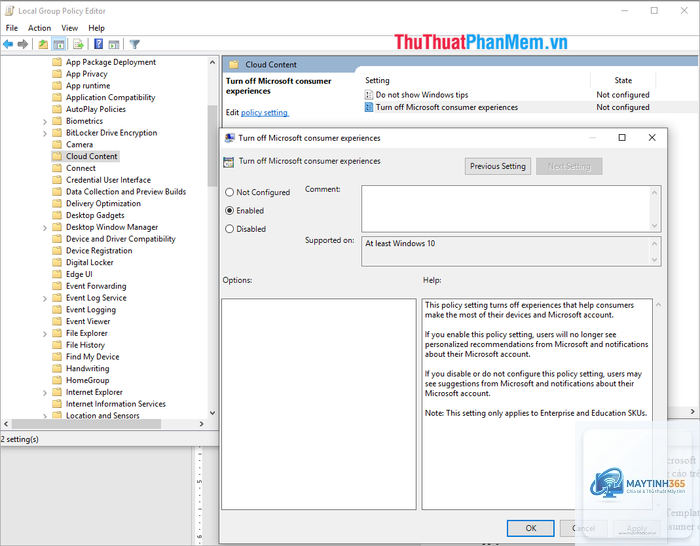Open the Action menu
This screenshot has height=546, width=700.
pos(39,28)
